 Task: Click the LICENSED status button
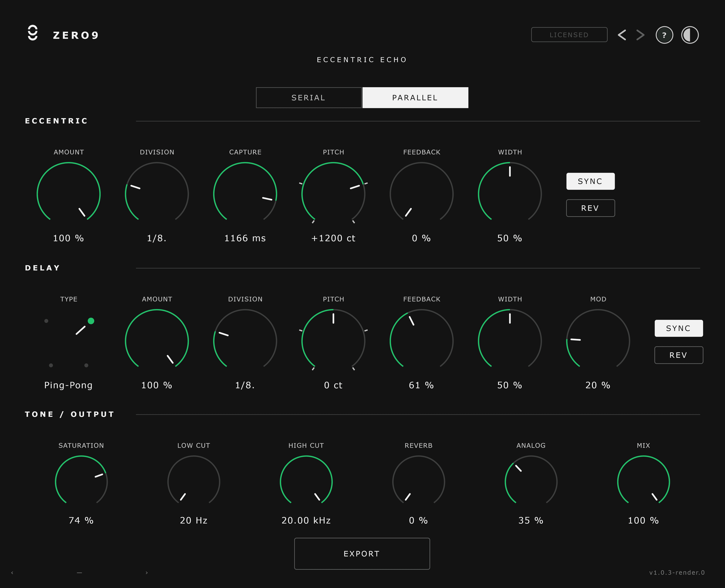[x=569, y=35]
